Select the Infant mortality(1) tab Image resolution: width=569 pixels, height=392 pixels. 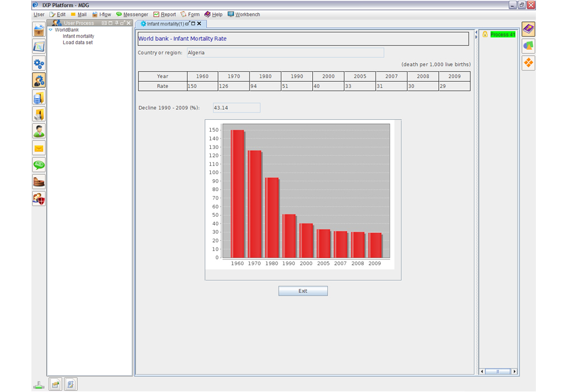coord(165,24)
